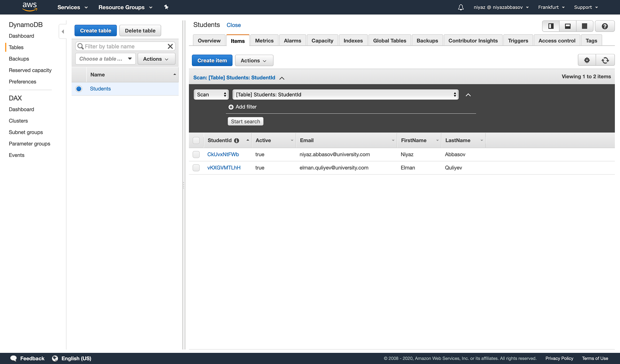Open DynamoDB help via the question mark icon
The height and width of the screenshot is (364, 620).
(x=604, y=26)
